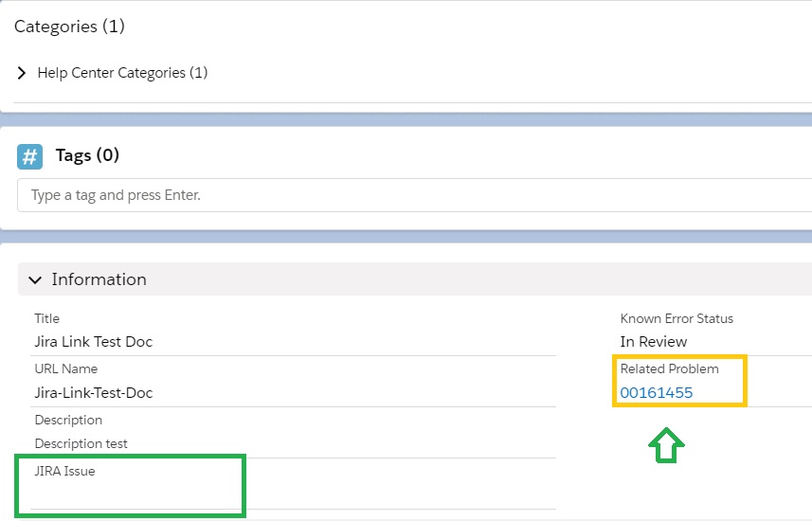
Task: Click the URL Name value Jira-Link-Test-Doc
Action: 93,392
